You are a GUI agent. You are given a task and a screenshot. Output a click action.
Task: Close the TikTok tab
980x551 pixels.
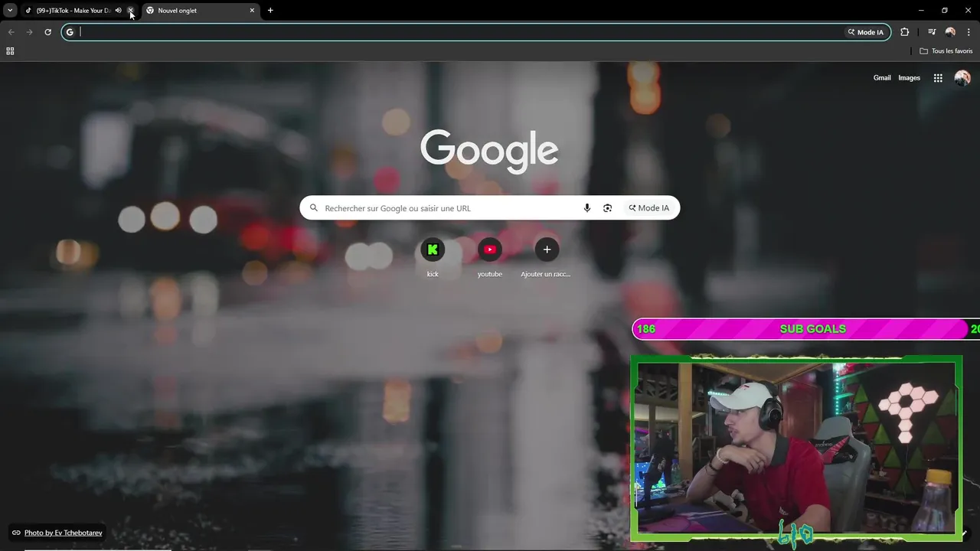pos(130,11)
